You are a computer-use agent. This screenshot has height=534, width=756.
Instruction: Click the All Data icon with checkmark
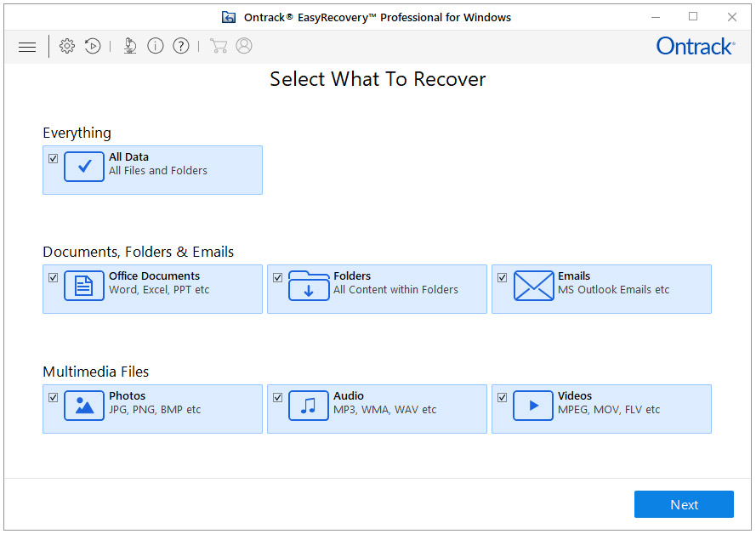pyautogui.click(x=84, y=167)
